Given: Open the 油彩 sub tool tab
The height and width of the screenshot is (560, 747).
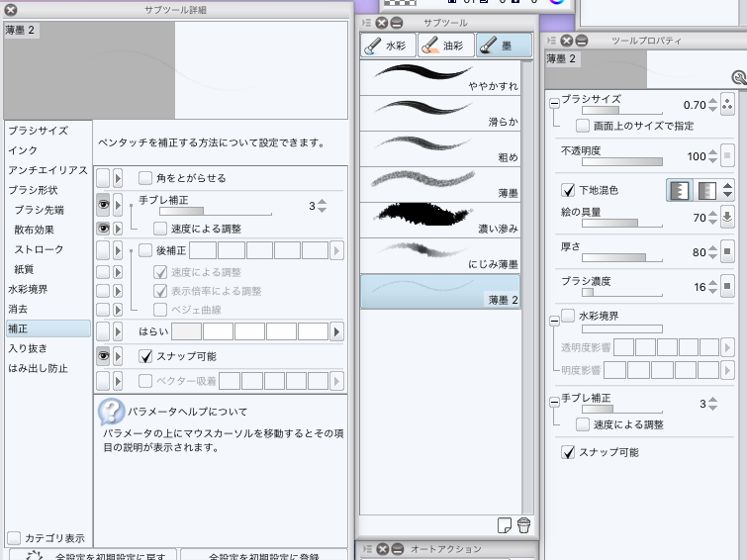Looking at the screenshot, I should point(444,46).
